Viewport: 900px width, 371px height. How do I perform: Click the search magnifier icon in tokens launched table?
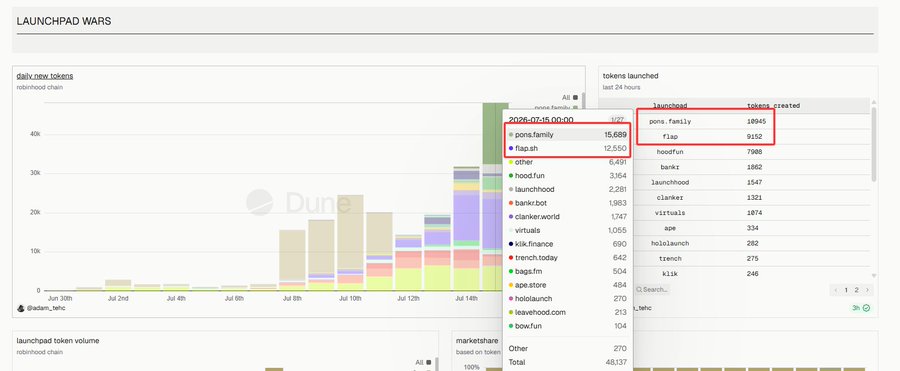pyautogui.click(x=639, y=289)
